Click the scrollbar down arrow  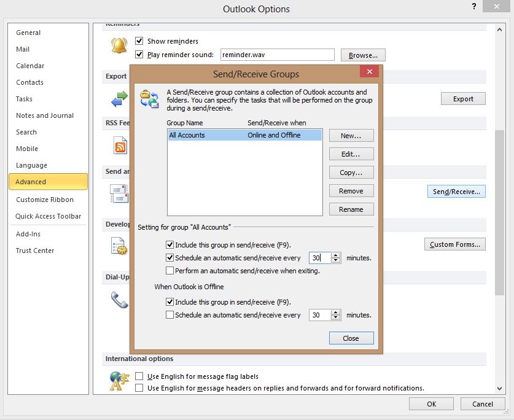tap(499, 389)
